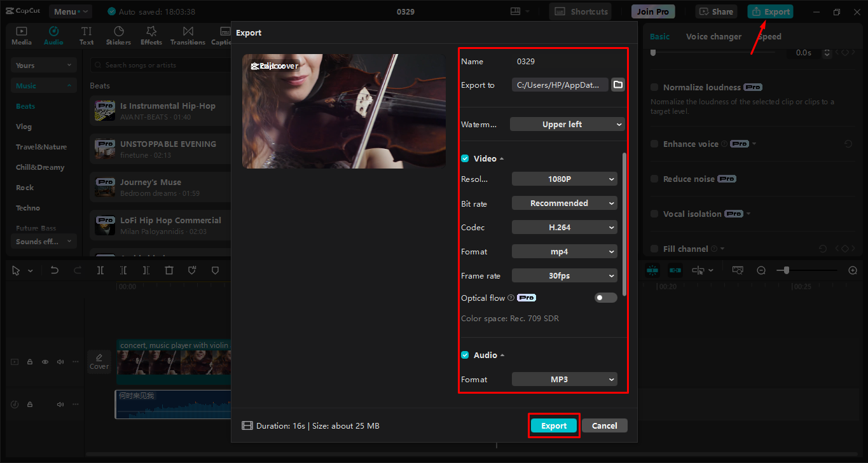Click the Shortcuts button
This screenshot has height=463, width=868.
[579, 11]
